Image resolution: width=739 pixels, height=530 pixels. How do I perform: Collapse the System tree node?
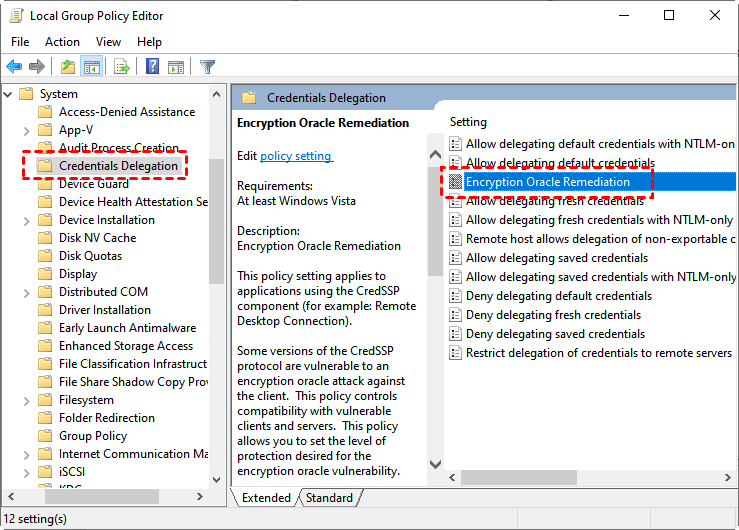8,94
